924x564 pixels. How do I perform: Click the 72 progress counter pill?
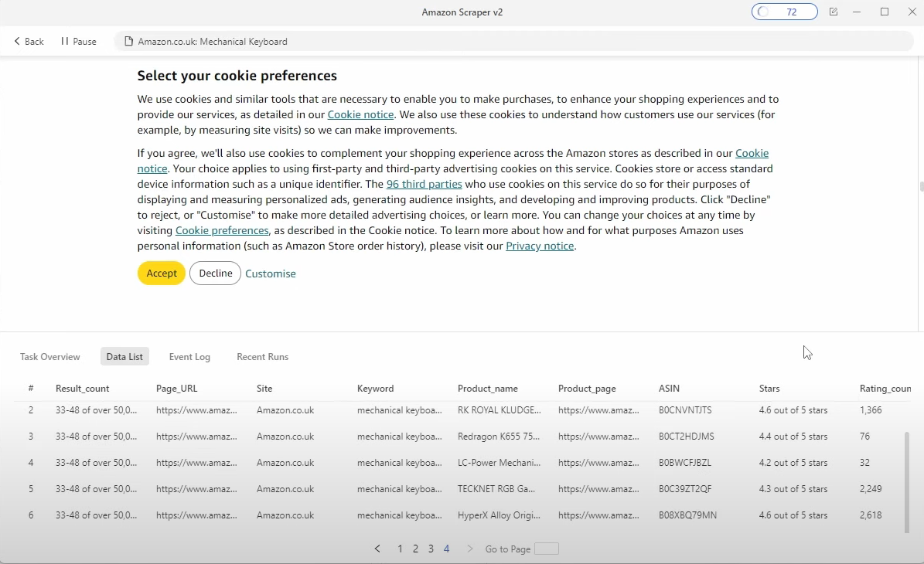[x=784, y=12]
